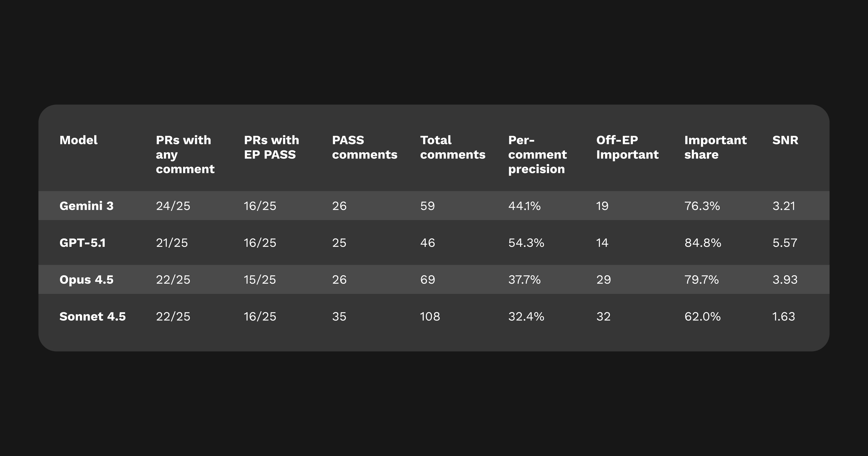Select the 24/25 cell for Gemini 3
Screen dimensions: 868x456
click(x=173, y=206)
